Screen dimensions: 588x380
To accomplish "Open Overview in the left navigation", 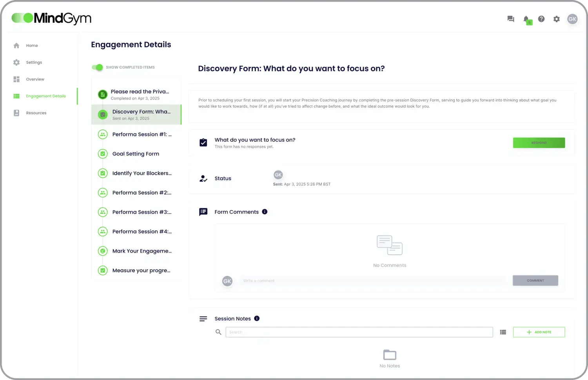I will [x=35, y=79].
